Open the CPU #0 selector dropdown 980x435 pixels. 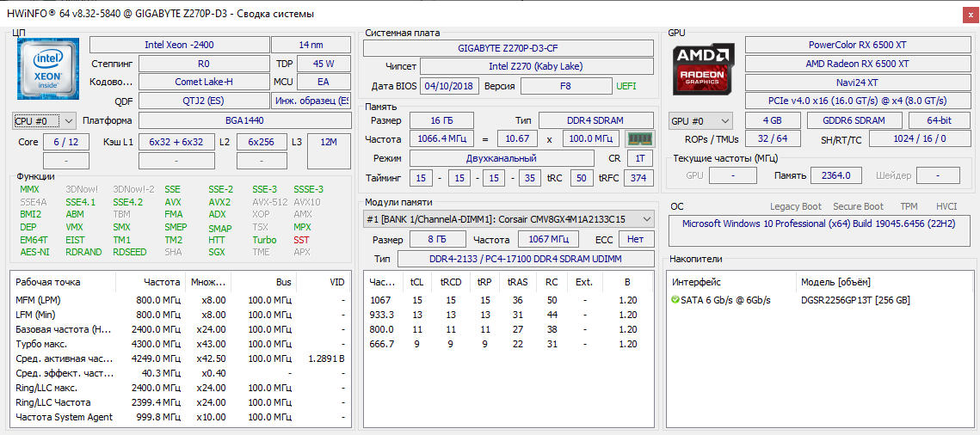[x=44, y=121]
